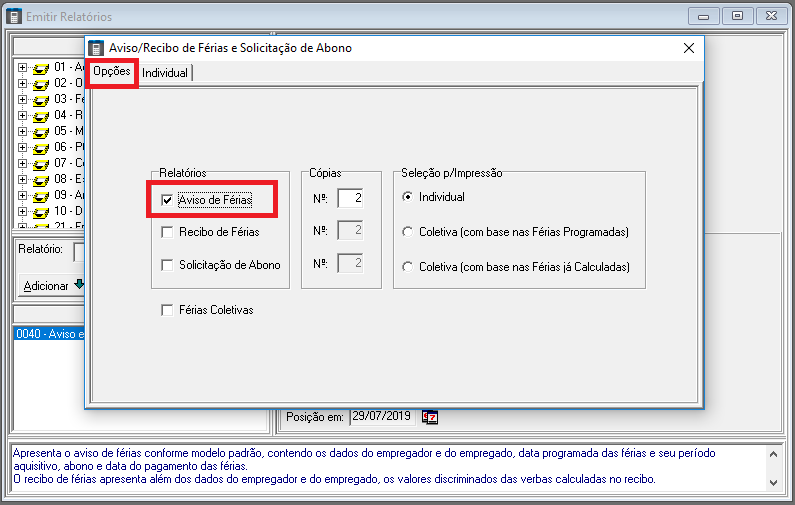Expand tree node 04
Image resolution: width=795 pixels, height=505 pixels.
tap(22, 116)
